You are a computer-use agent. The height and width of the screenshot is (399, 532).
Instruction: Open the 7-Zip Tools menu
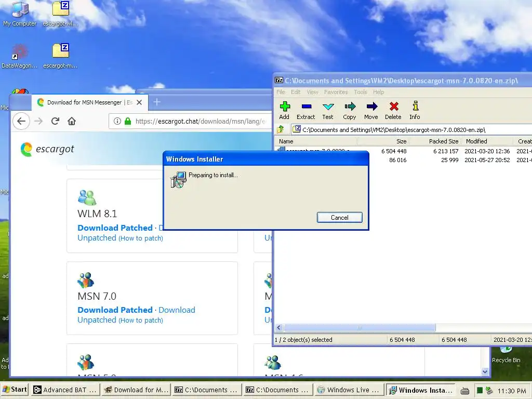(361, 92)
